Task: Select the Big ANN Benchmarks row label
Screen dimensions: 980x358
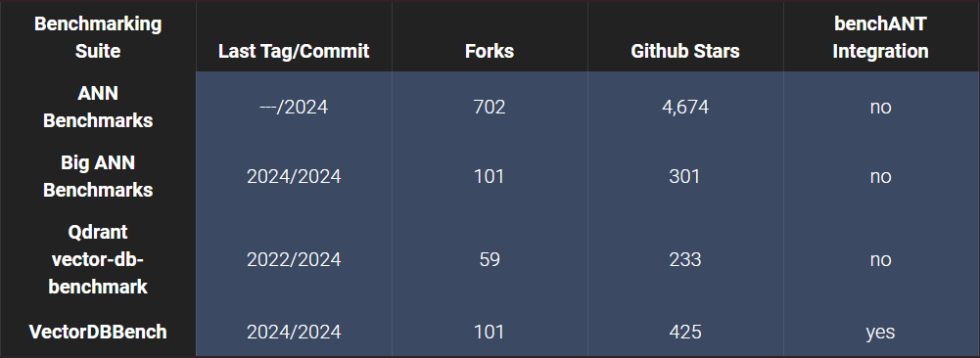Action: pyautogui.click(x=98, y=176)
